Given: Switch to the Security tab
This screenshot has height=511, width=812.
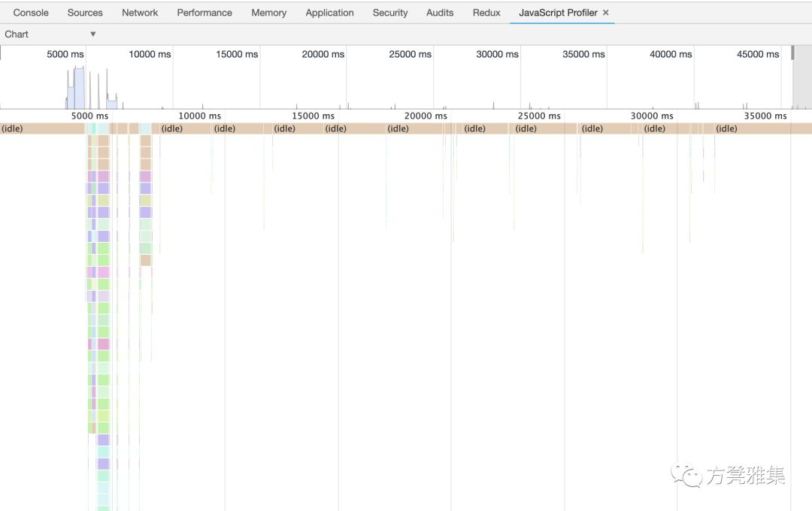Looking at the screenshot, I should coord(390,13).
